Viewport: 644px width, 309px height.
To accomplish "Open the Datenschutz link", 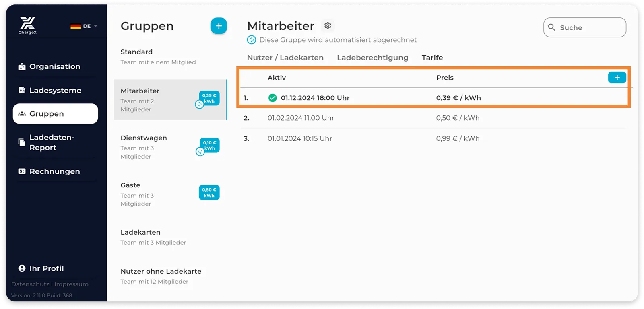I will 30,284.
